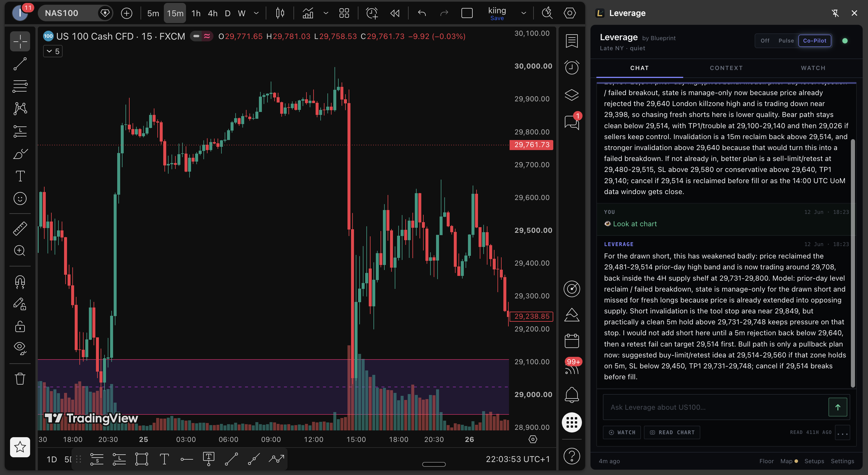Viewport: 868px width, 475px height.
Task: Open favorites toolbar star button
Action: pos(20,447)
